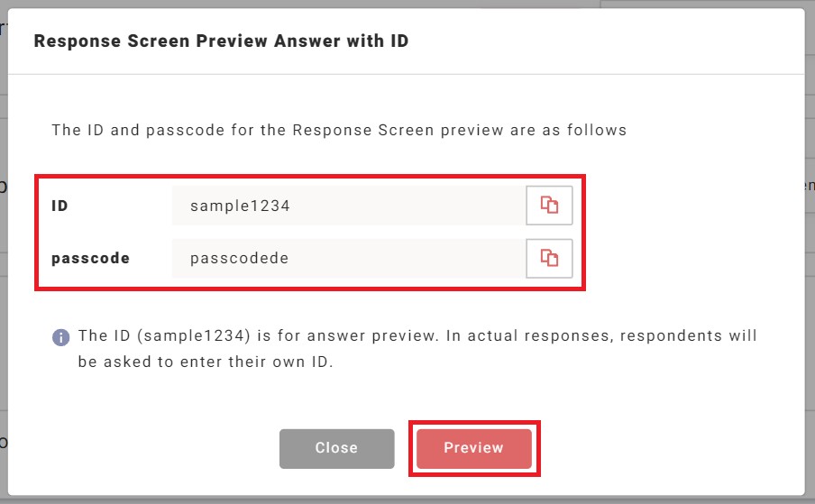Click the dimmed backdrop right of the dialog
815x504 pixels.
click(x=810, y=270)
